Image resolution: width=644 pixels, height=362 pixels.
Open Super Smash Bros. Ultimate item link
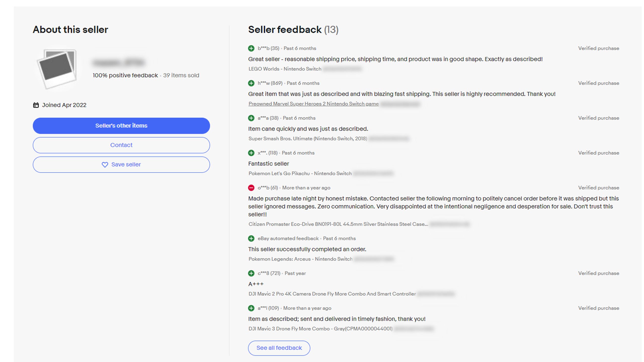(x=308, y=139)
